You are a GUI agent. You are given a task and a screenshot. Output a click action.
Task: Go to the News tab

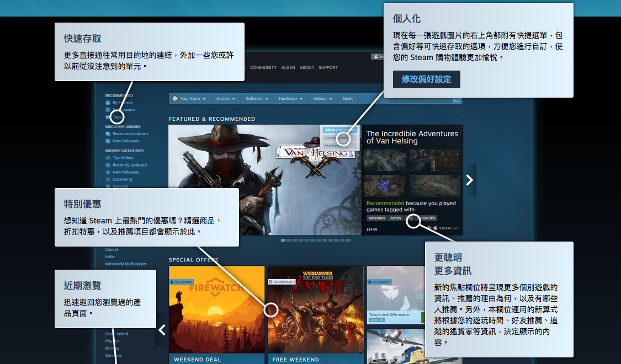(x=348, y=99)
